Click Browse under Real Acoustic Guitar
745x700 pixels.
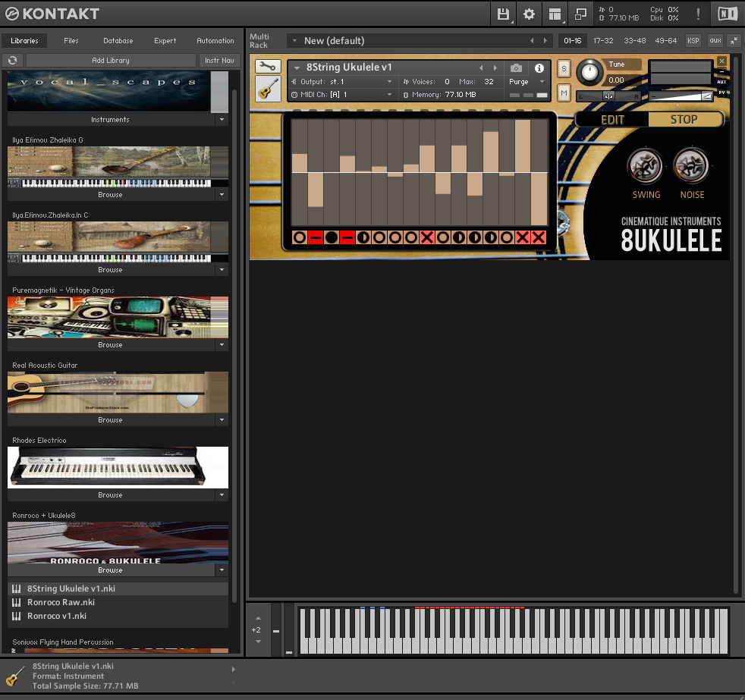pos(110,420)
